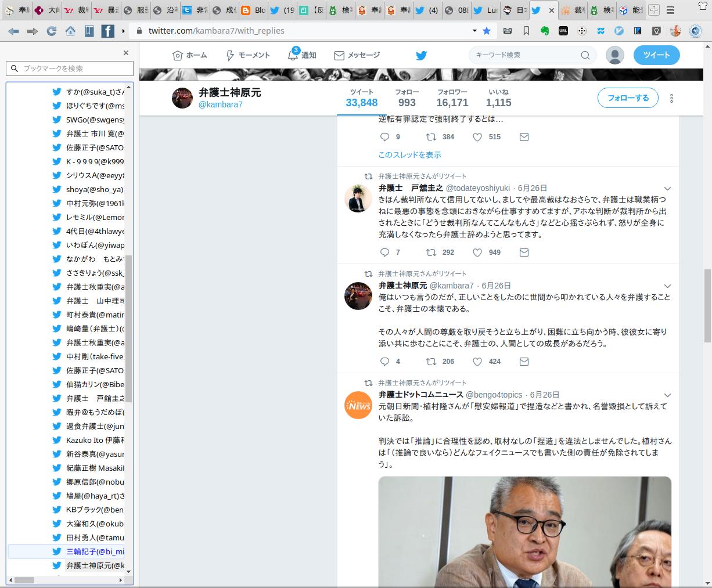Close the bookmarks sidebar panel
The width and height of the screenshot is (712, 588).
[x=126, y=53]
